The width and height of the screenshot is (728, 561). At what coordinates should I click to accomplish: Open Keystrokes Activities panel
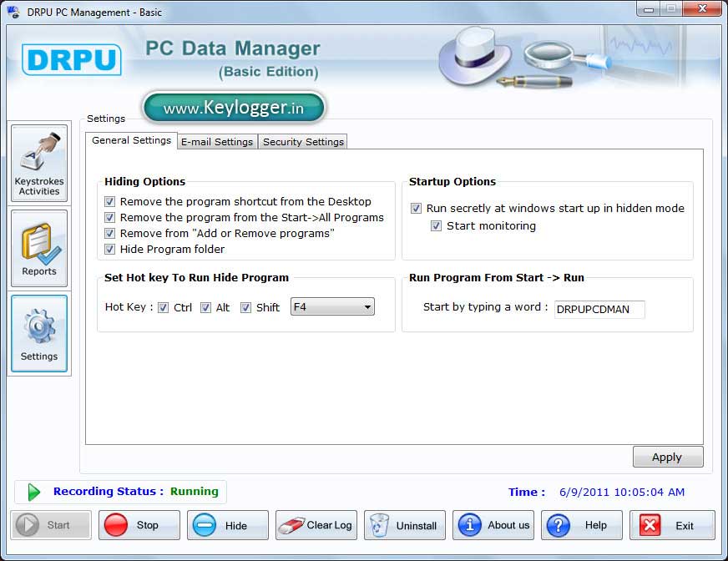pos(39,163)
